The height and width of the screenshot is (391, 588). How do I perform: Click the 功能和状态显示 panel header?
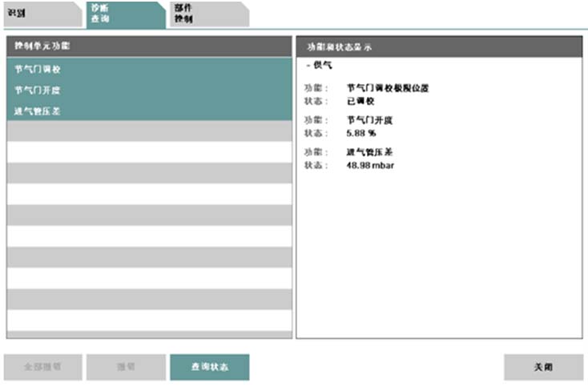pyautogui.click(x=439, y=46)
